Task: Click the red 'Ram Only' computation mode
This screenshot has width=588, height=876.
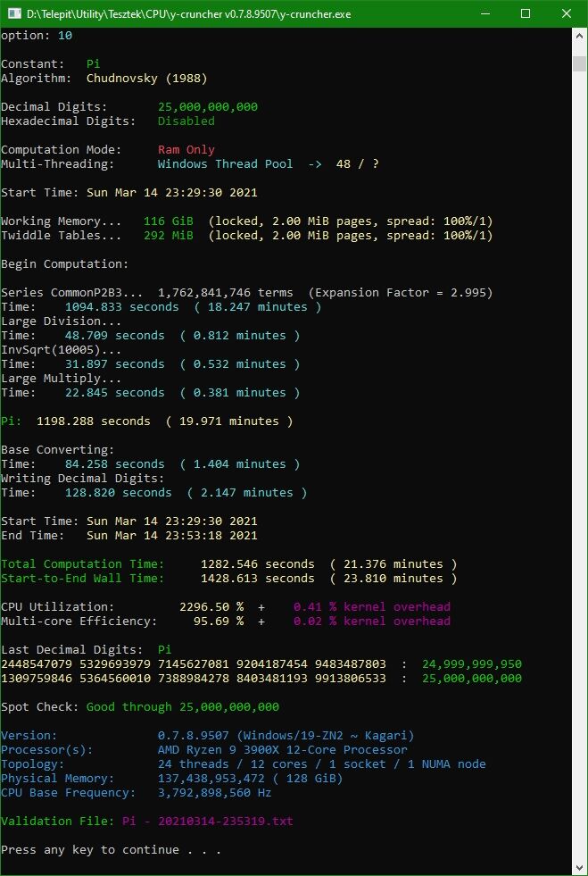Action: [186, 150]
